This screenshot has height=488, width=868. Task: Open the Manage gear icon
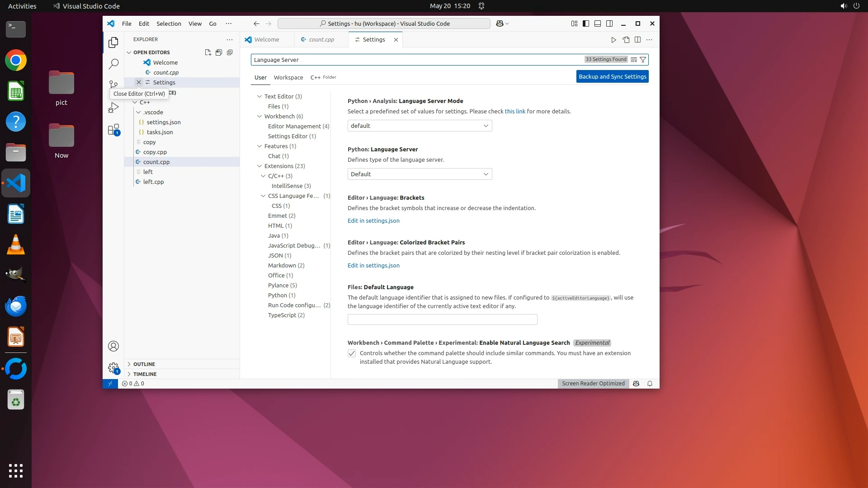coord(113,368)
